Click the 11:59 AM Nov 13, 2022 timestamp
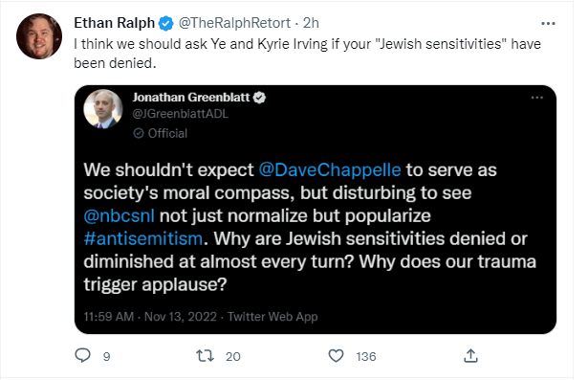 (150, 317)
